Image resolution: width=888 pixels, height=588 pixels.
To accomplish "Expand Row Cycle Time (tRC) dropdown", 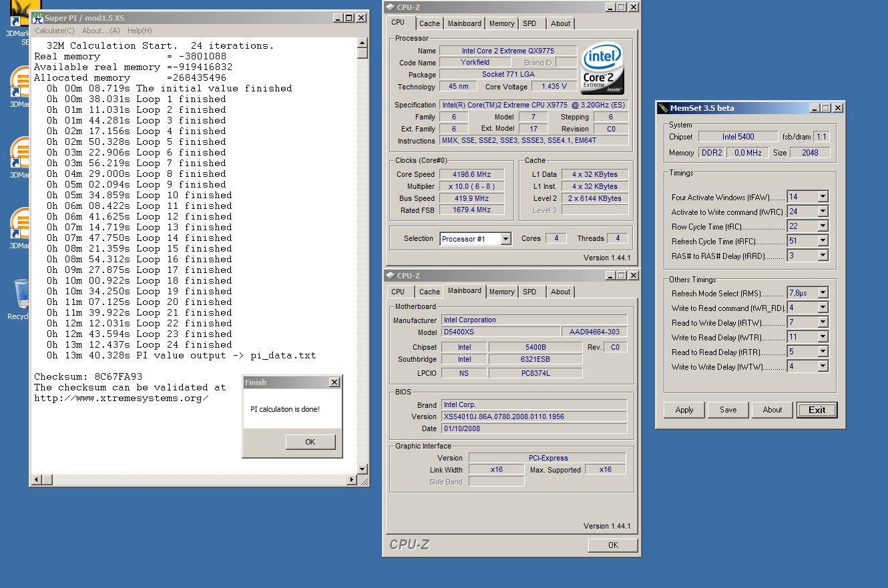I will [823, 226].
